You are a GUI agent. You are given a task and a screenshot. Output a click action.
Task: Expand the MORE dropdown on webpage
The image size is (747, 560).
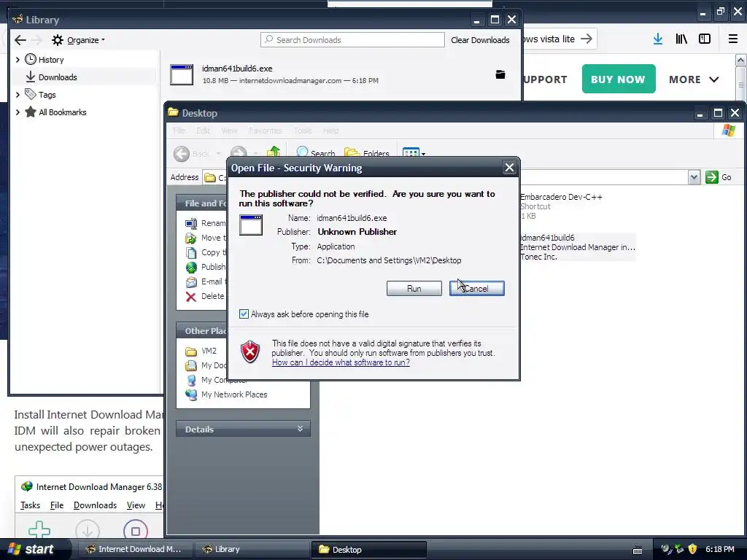point(694,79)
